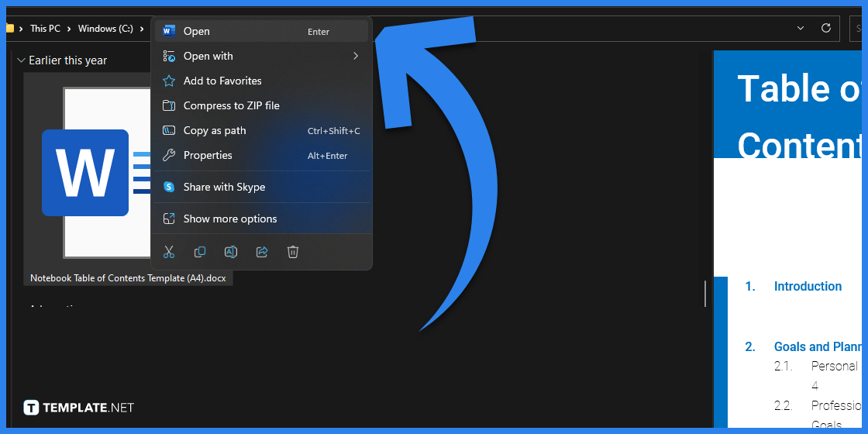Click the Rename icon in context menu

coord(231,252)
